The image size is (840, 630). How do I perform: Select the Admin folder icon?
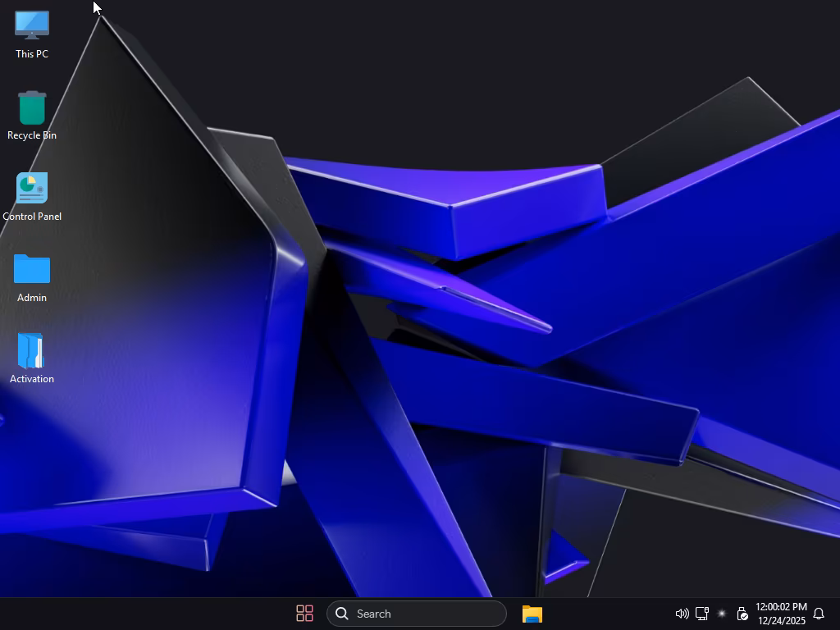[32, 269]
